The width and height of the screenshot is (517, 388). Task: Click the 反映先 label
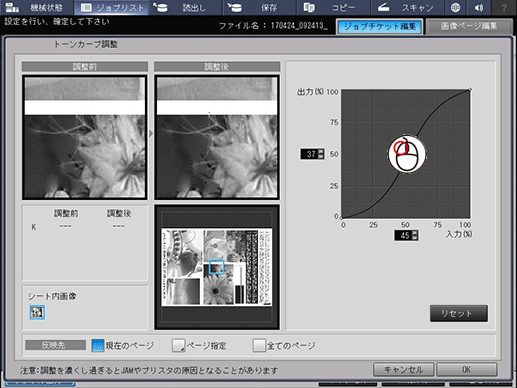coord(55,345)
